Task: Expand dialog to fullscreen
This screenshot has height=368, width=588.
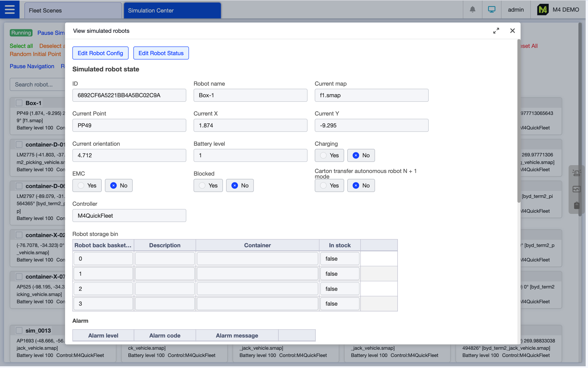Action: click(496, 31)
